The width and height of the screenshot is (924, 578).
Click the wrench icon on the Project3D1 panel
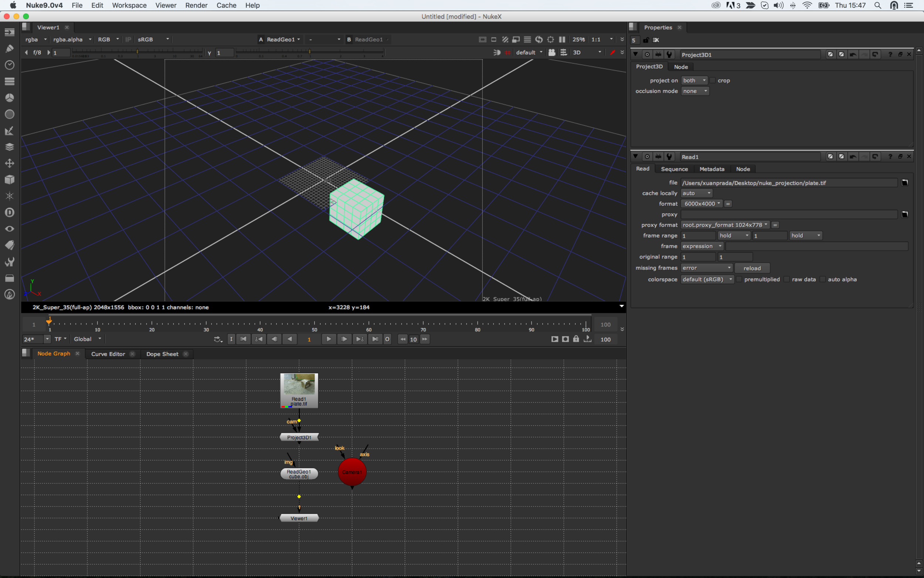[669, 54]
